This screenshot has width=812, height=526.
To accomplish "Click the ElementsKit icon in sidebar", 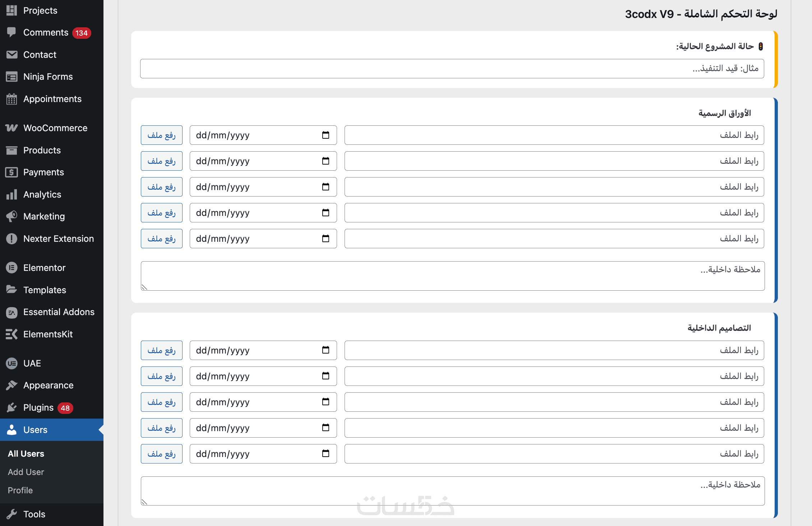I will point(11,334).
